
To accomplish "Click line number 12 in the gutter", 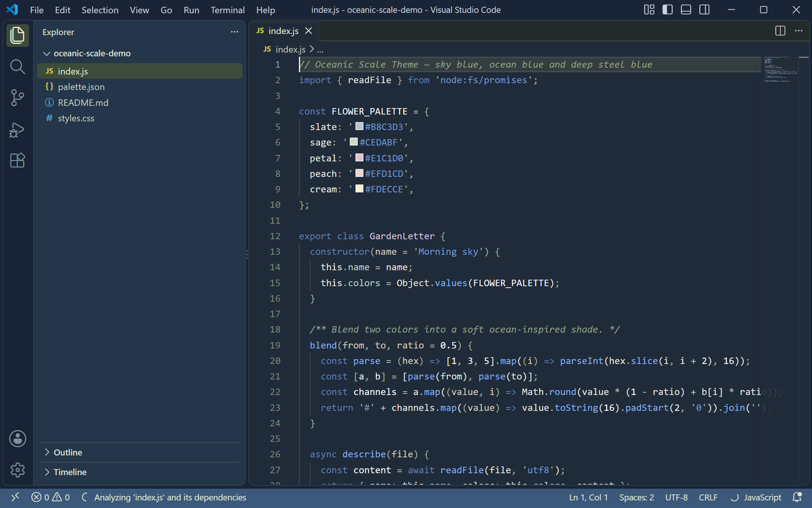I will [x=275, y=236].
